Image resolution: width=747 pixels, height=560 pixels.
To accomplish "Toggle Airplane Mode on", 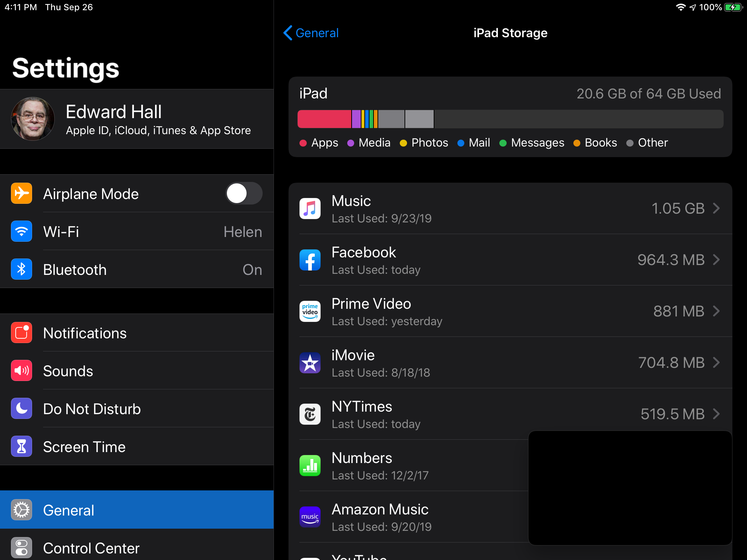I will pyautogui.click(x=244, y=194).
